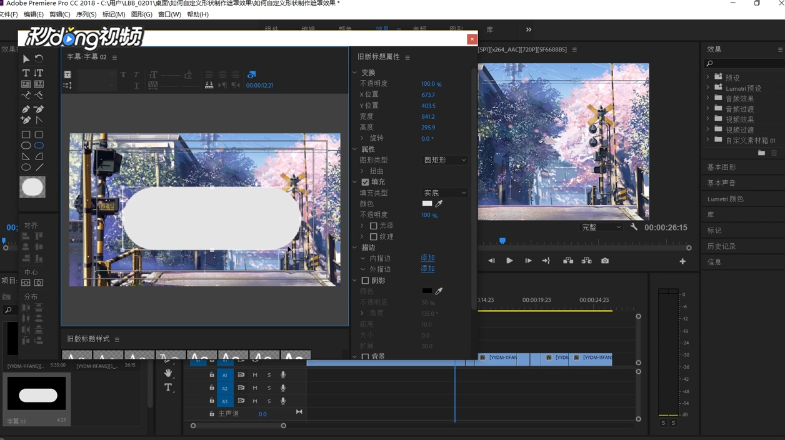This screenshot has width=785, height=440.
Task: Open the 窗口(W) menu
Action: [x=170, y=15]
